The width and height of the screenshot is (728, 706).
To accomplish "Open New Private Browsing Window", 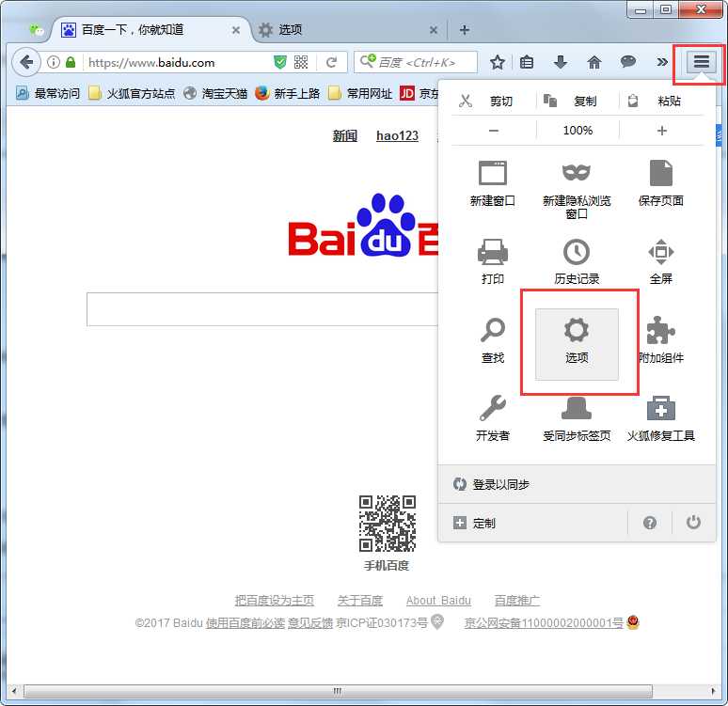I will [577, 189].
